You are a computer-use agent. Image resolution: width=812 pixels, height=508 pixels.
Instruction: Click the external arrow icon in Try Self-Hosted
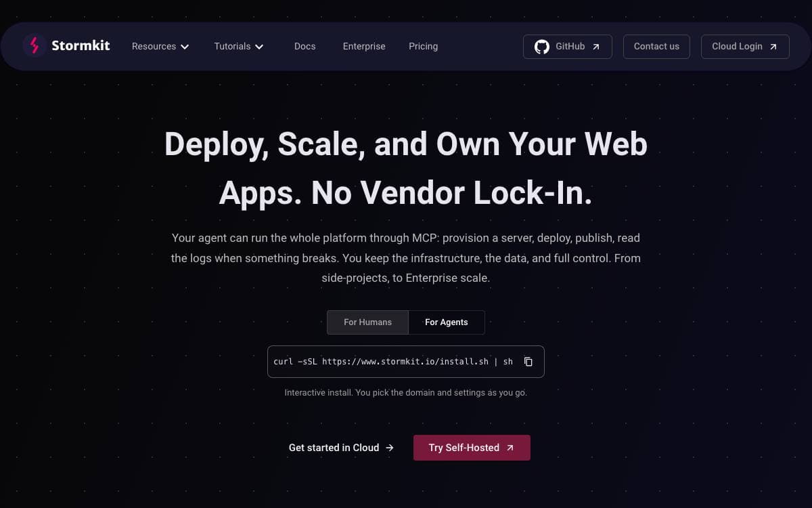(510, 448)
